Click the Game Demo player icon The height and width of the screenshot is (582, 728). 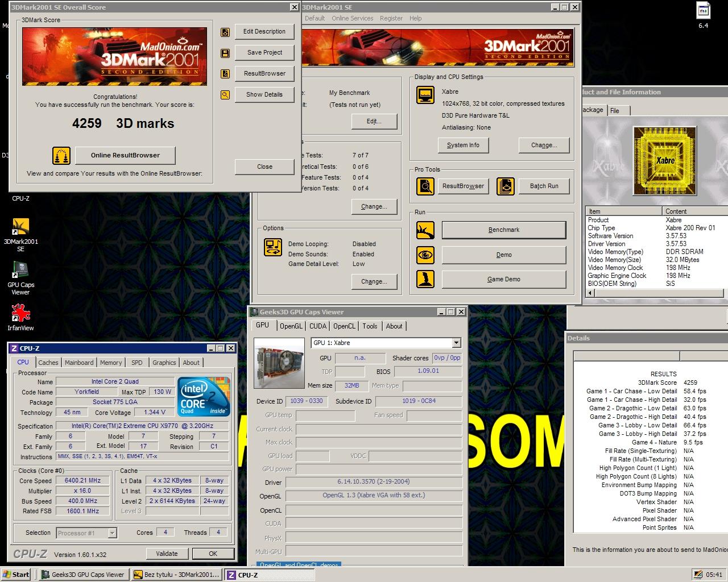(425, 279)
